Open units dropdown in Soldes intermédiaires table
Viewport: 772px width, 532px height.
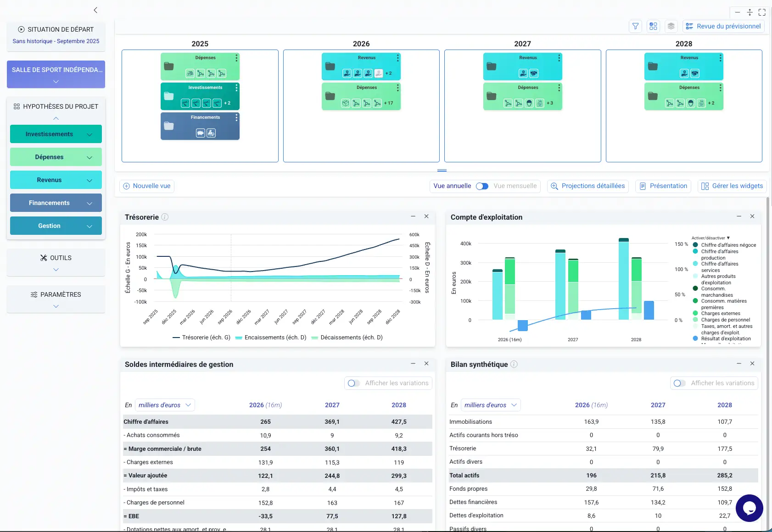pyautogui.click(x=165, y=405)
